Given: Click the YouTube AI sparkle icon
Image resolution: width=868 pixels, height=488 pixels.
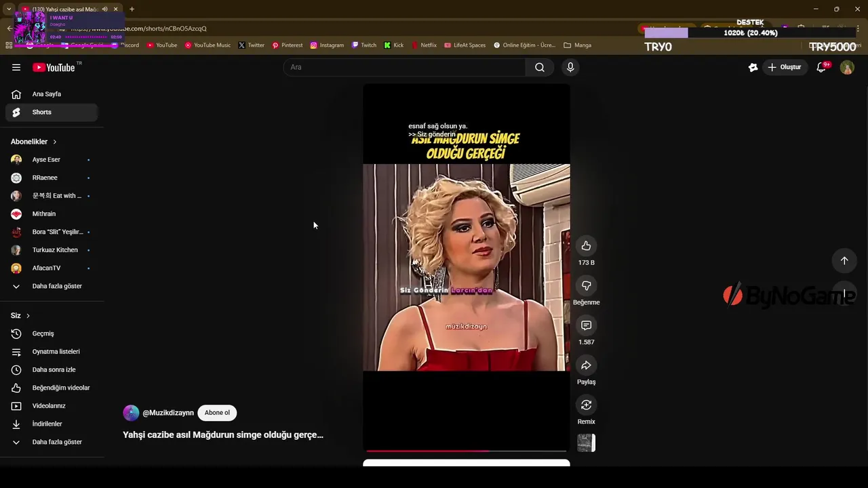Looking at the screenshot, I should coord(753,67).
